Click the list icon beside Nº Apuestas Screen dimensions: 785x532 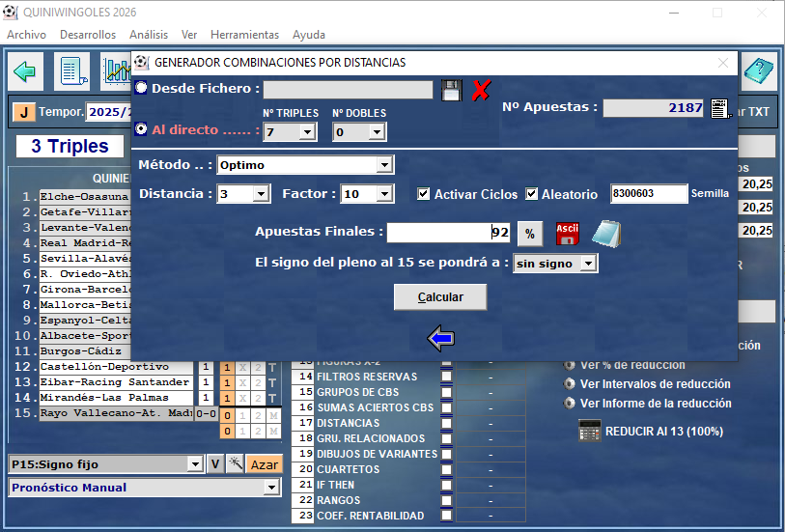pos(720,108)
